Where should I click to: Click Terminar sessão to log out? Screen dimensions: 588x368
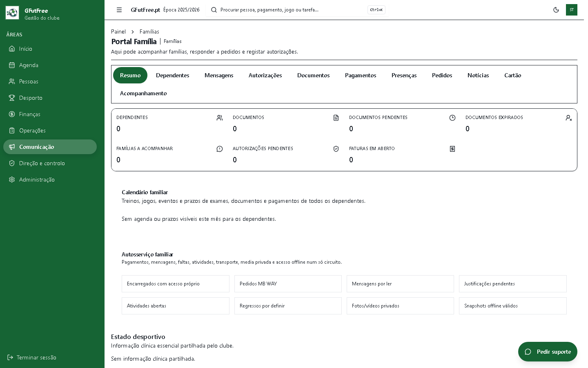click(32, 357)
